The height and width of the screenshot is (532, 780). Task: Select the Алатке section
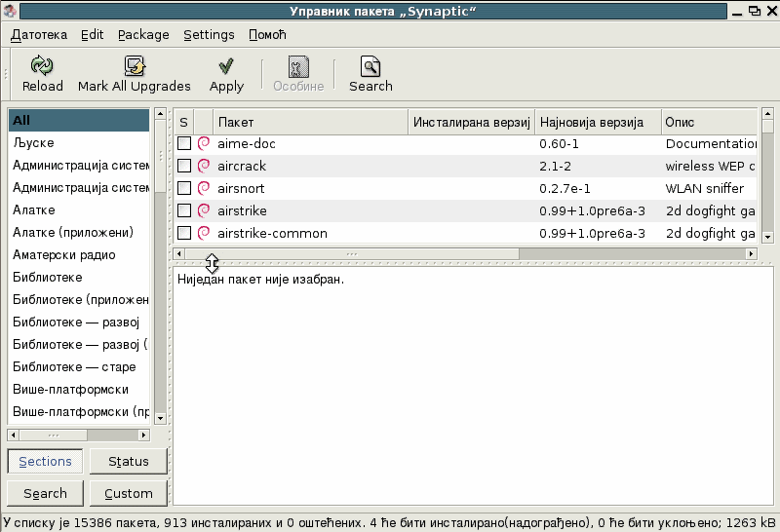pos(79,209)
